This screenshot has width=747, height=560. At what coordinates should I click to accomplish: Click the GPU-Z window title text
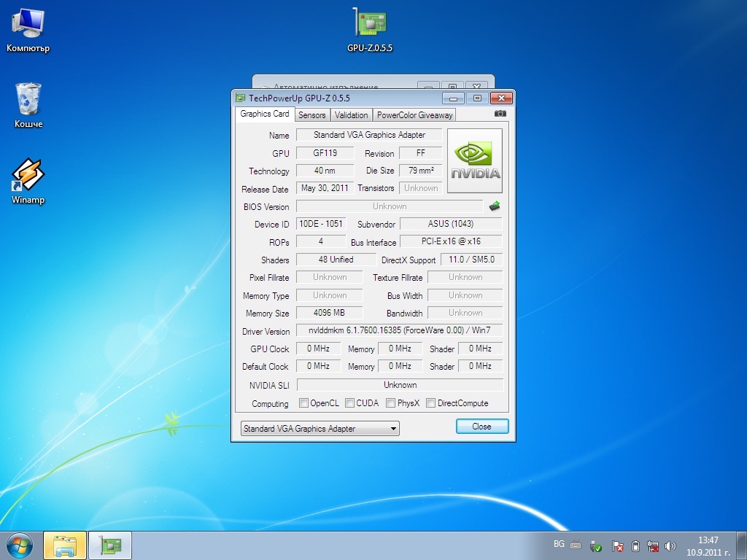(x=299, y=98)
